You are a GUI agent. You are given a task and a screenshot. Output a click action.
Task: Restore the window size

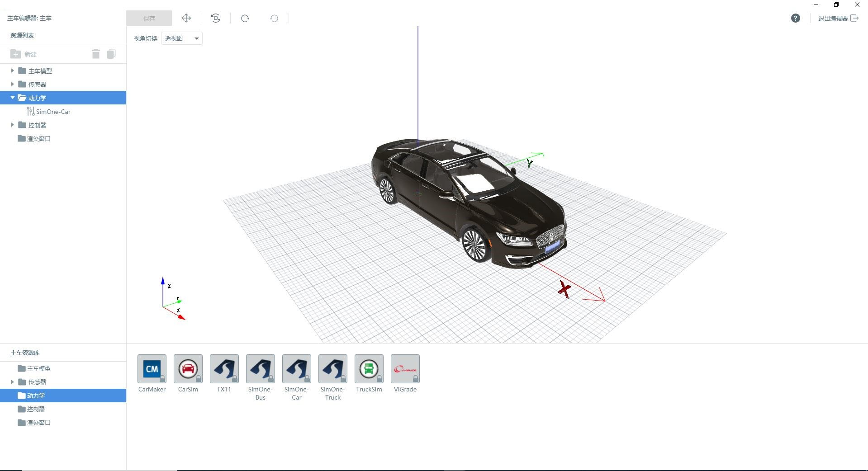click(x=836, y=5)
